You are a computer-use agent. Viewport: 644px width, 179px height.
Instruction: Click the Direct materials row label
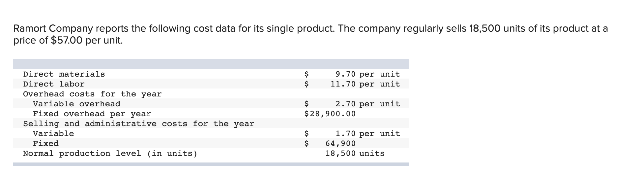(x=64, y=74)
